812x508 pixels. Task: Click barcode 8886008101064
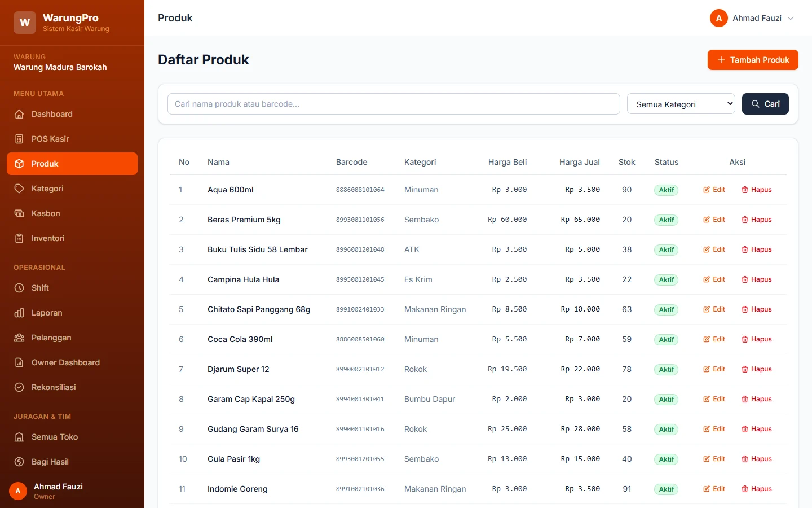pos(360,190)
